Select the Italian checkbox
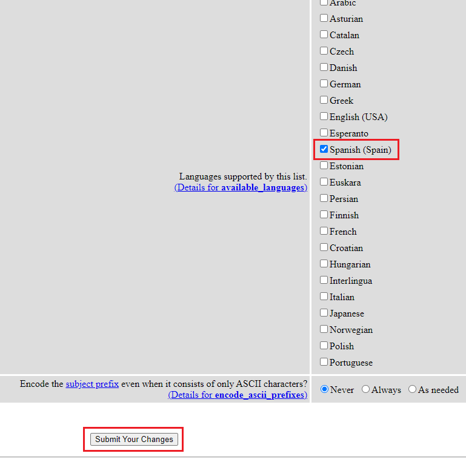Image resolution: width=466 pixels, height=476 pixels. point(324,297)
